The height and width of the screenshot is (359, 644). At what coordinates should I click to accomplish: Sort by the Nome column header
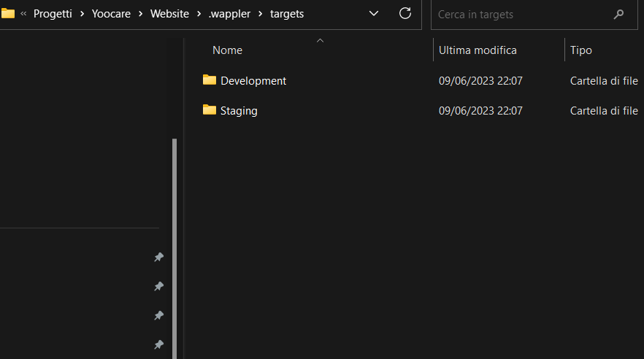[x=227, y=50]
